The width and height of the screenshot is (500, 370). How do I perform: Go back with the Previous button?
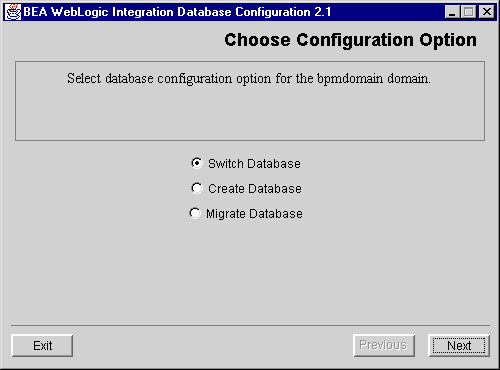click(384, 345)
